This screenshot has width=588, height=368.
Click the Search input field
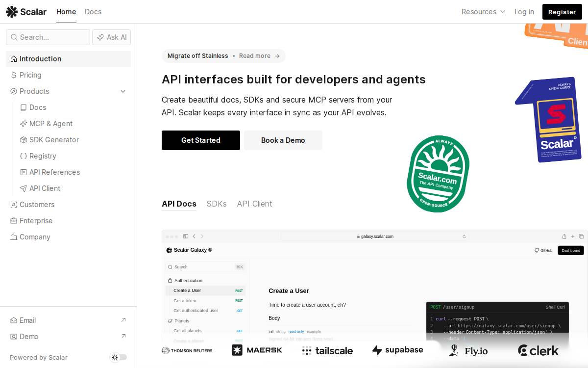click(48, 37)
